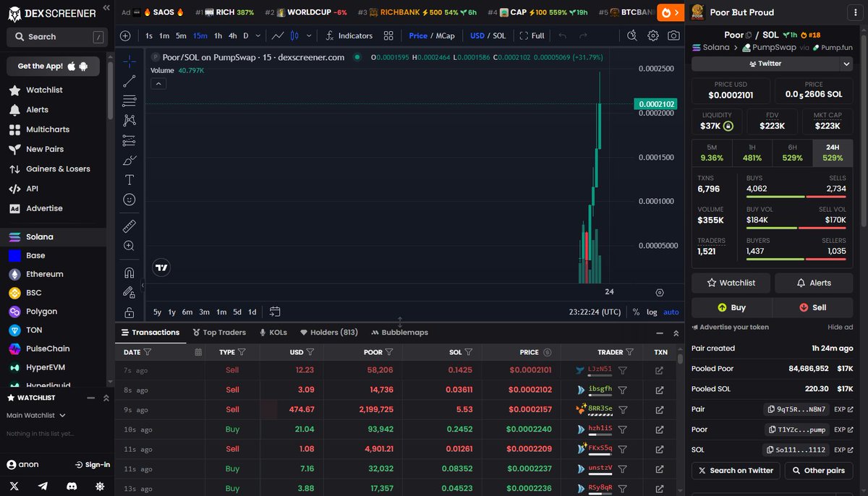
Task: Expand the Main Watchlist dropdown
Action: click(36, 415)
